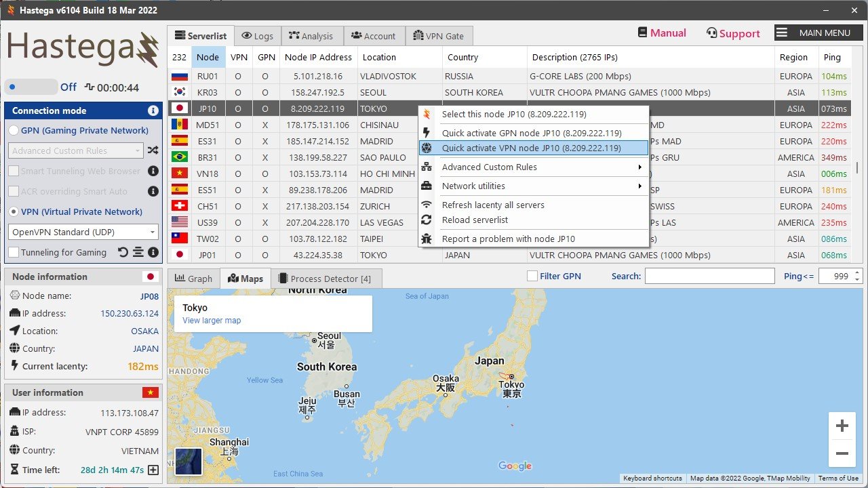Image resolution: width=868 pixels, height=488 pixels.
Task: Click the timer icon beside 00:00:44
Action: [x=90, y=87]
